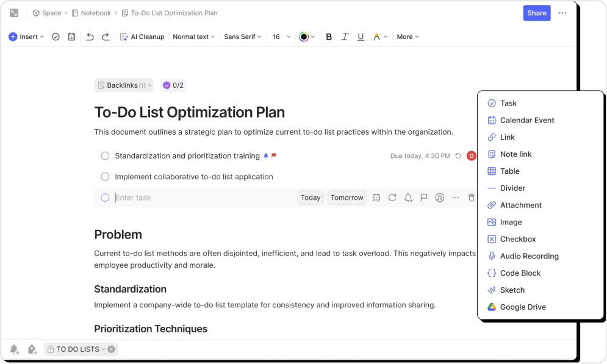Expand the Sans Serif font dropdown
The width and height of the screenshot is (607, 364).
click(x=242, y=37)
